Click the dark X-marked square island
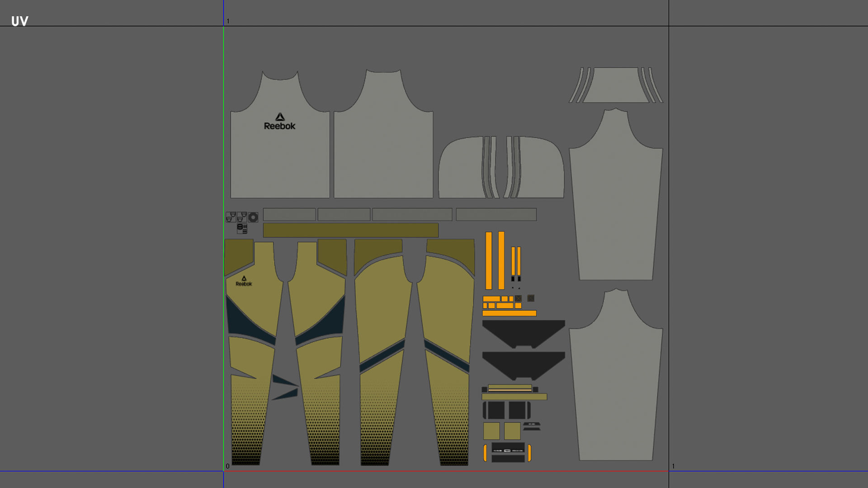This screenshot has height=488, width=868. point(518,298)
